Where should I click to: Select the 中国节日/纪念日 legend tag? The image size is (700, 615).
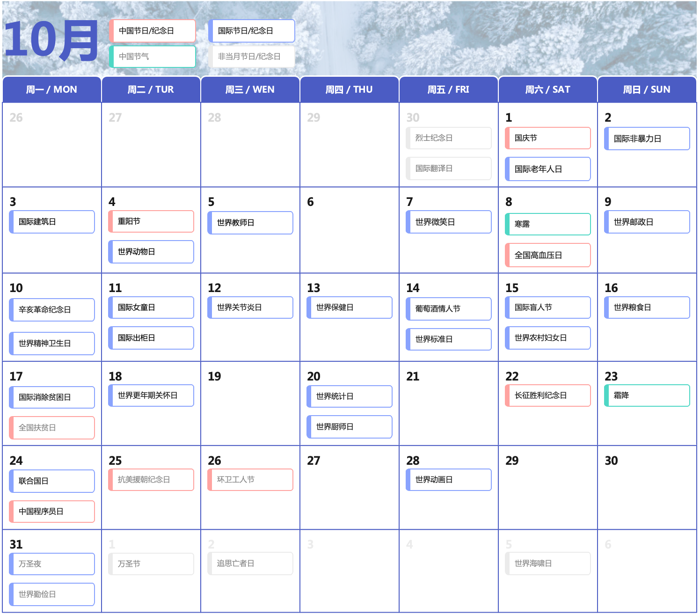pos(152,31)
